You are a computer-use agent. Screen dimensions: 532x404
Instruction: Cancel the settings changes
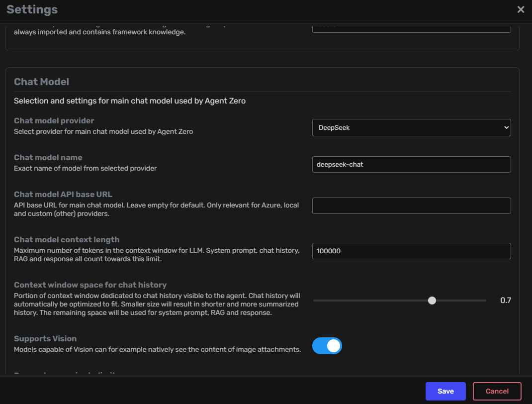497,391
